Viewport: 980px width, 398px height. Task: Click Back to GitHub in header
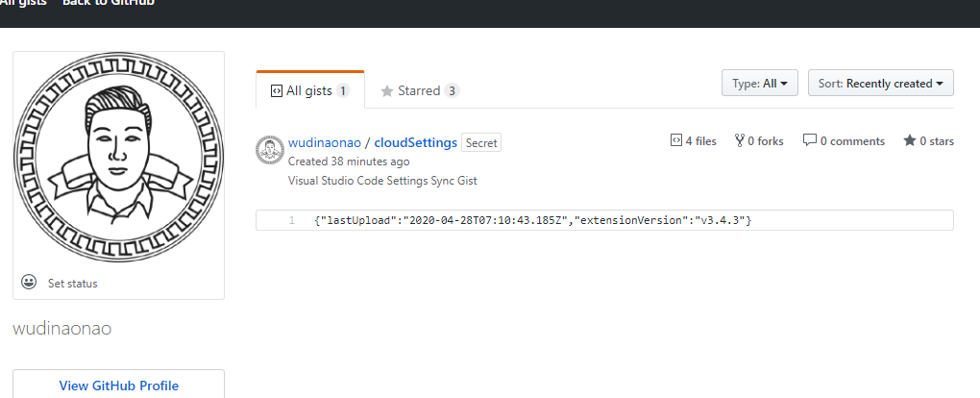click(108, 3)
